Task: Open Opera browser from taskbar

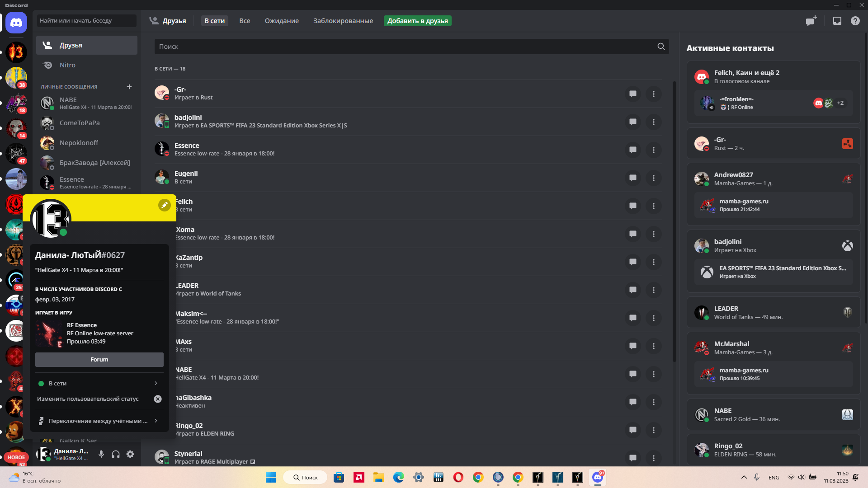Action: coord(458,477)
